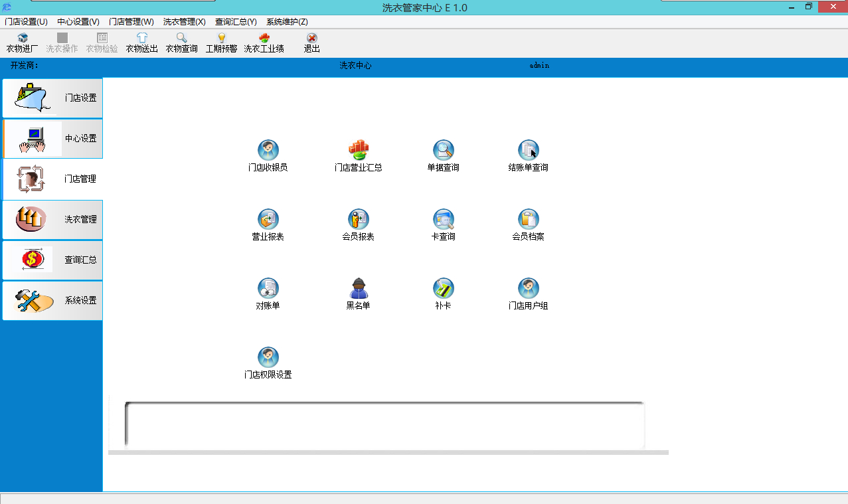Open the 黑名单 icon
The width and height of the screenshot is (848, 504).
click(358, 288)
